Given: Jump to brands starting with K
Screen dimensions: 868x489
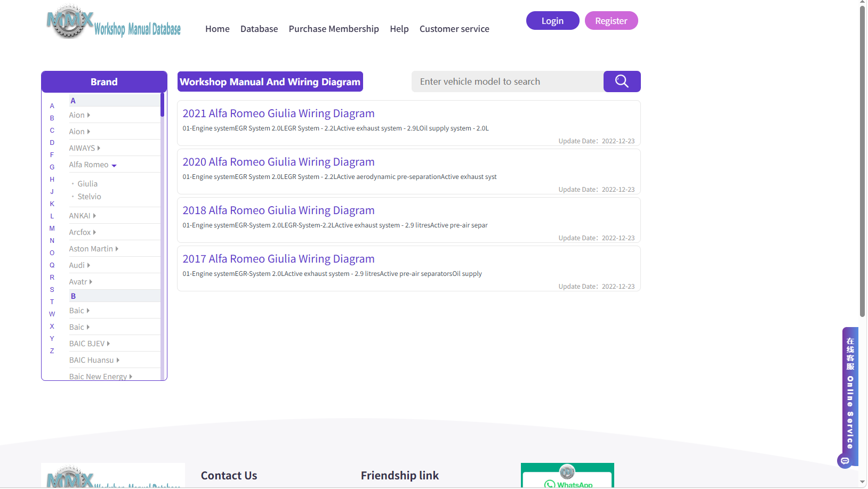Looking at the screenshot, I should 52,204.
